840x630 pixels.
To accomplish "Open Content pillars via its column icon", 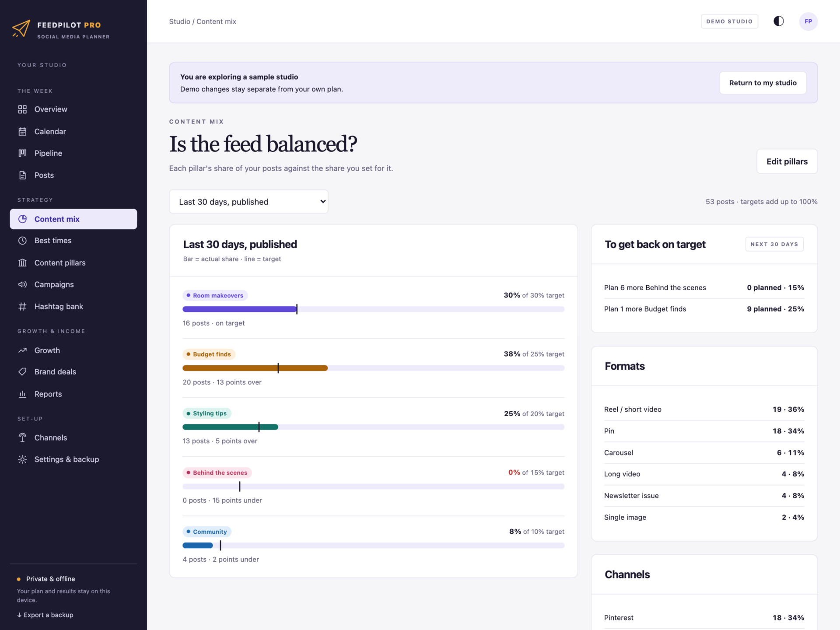I will pyautogui.click(x=22, y=262).
